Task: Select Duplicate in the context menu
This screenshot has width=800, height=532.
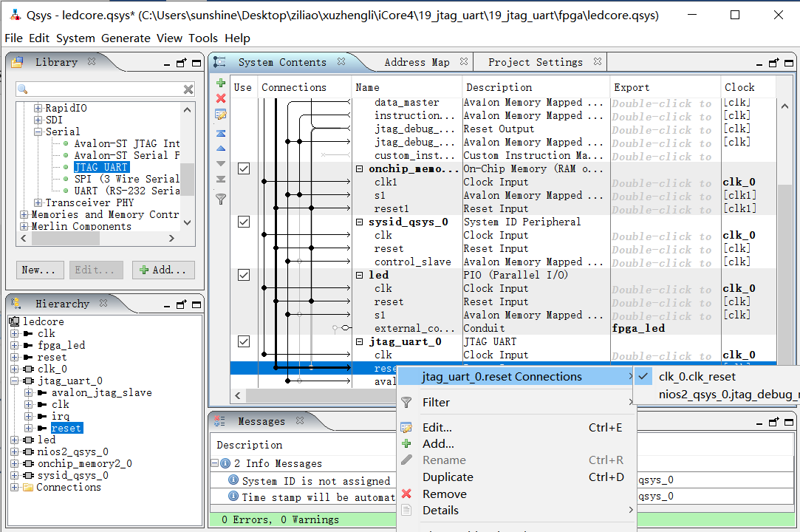Action: (x=448, y=477)
